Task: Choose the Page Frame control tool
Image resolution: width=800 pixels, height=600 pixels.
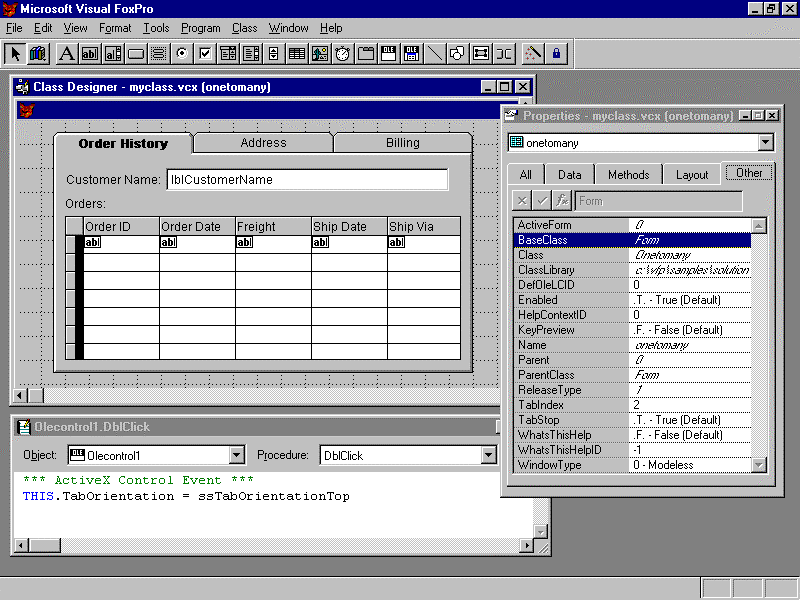Action: coord(366,54)
